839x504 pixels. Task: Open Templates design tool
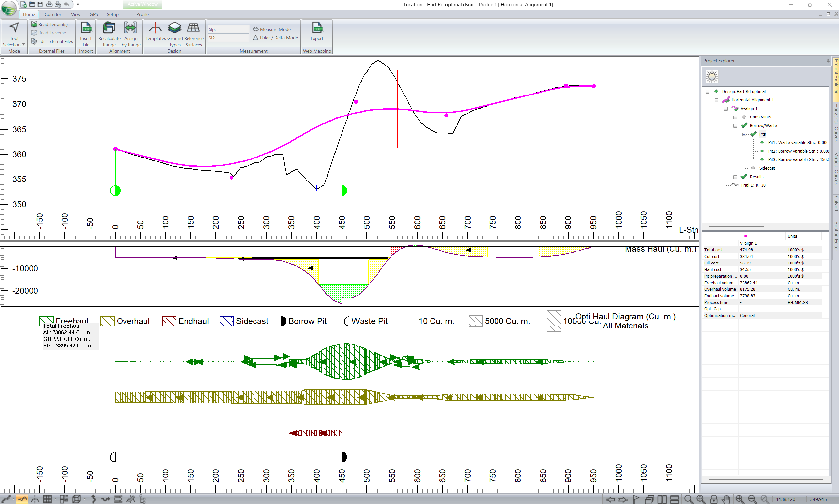click(x=156, y=32)
